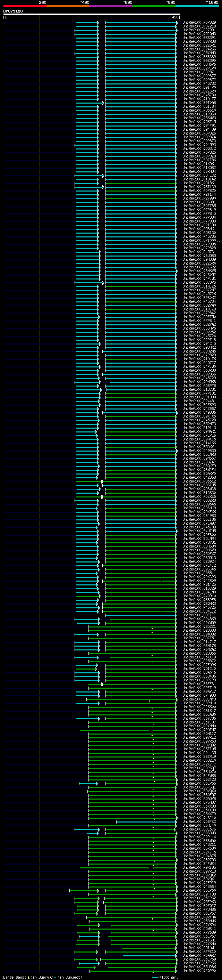Select hit UniRef100_A5YMH3
This screenshot has height=980, width=222.
coord(199,53)
